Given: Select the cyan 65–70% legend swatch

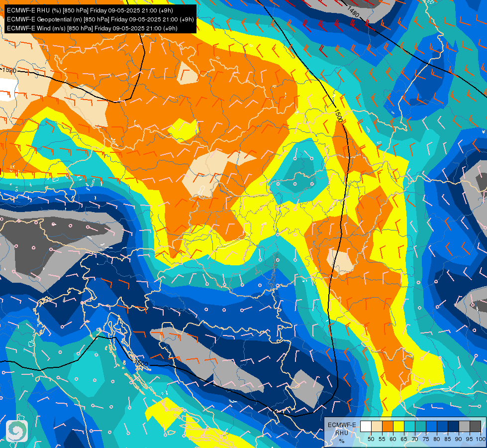Looking at the screenshot, I should (x=410, y=426).
